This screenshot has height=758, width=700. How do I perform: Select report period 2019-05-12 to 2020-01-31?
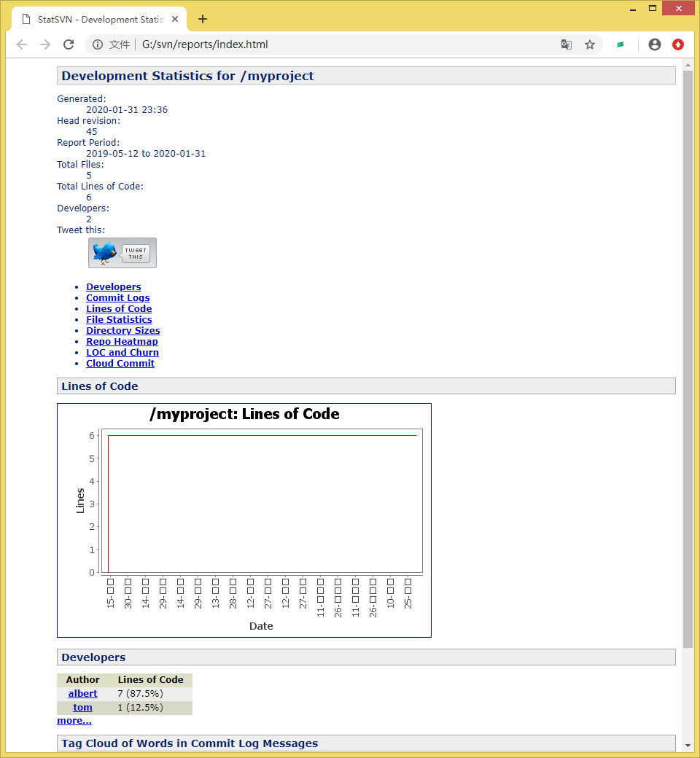coord(146,153)
